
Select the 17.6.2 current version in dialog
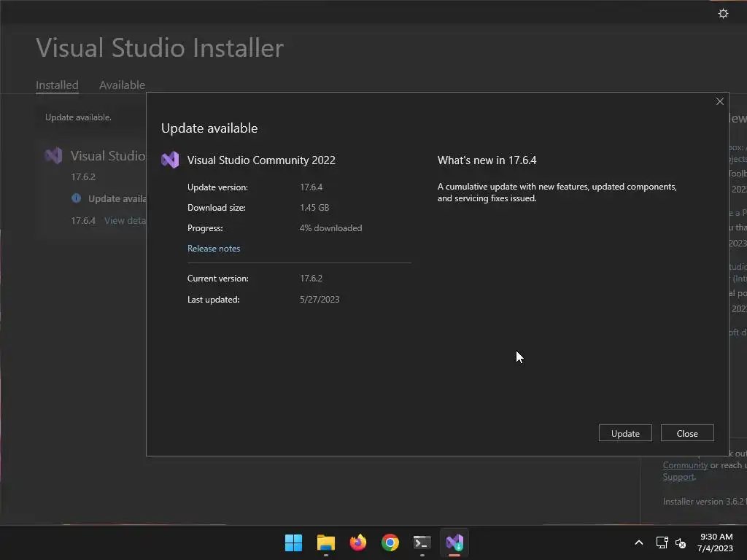click(311, 278)
